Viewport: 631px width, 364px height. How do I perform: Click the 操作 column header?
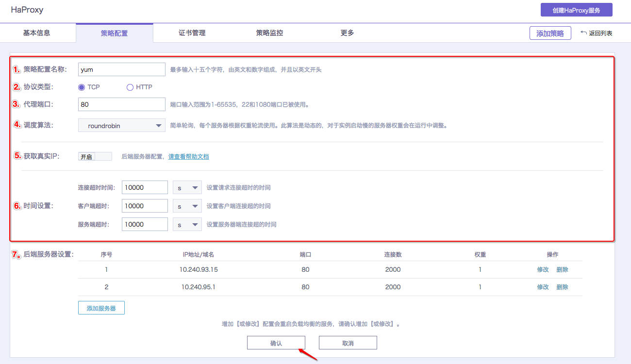click(552, 254)
